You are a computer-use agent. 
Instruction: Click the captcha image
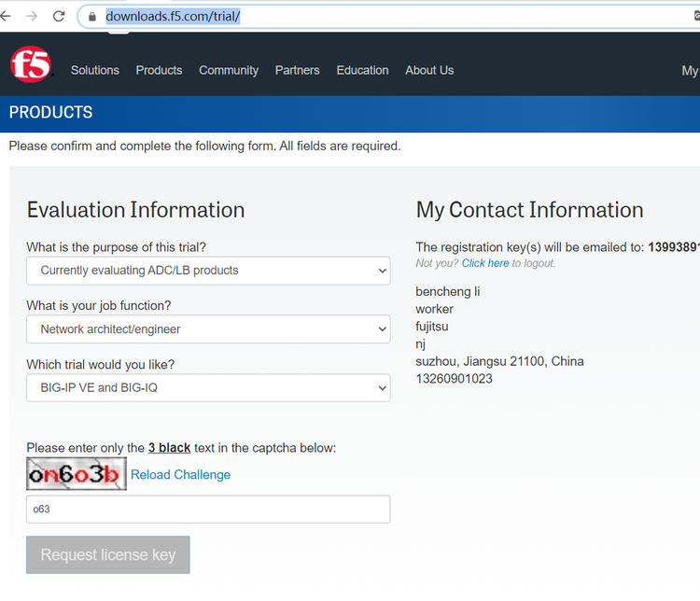tap(77, 474)
